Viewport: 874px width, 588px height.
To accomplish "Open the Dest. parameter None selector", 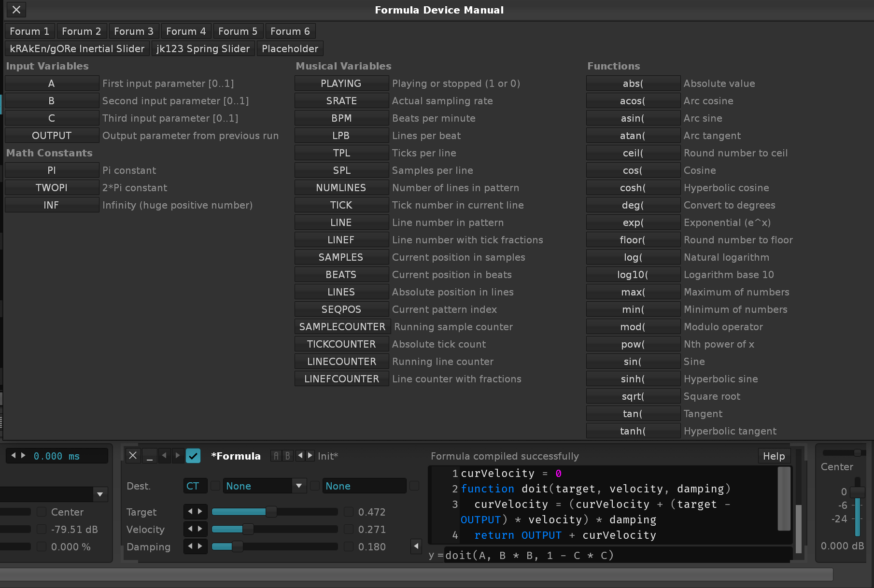I will pyautogui.click(x=365, y=486).
